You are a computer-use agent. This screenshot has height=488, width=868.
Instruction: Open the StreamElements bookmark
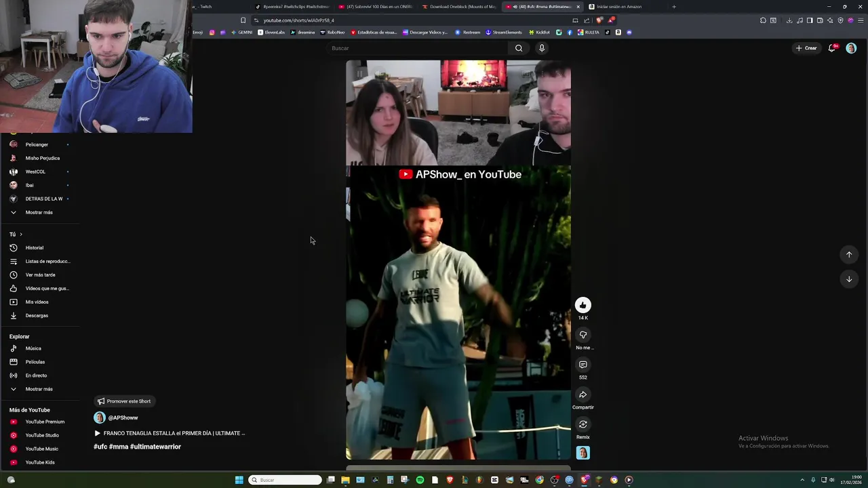[504, 32]
